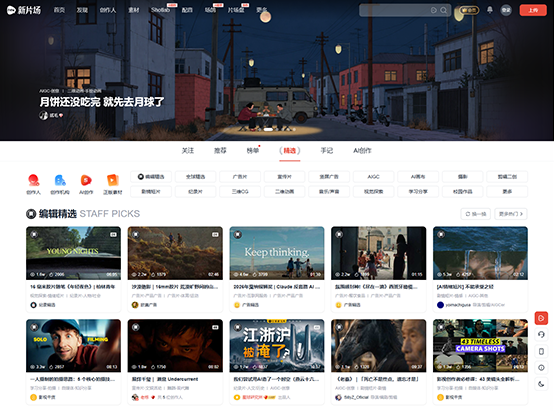Open the red 创作人 shortcut icon
Image resolution: width=554 pixels, height=415 pixels.
(x=34, y=180)
